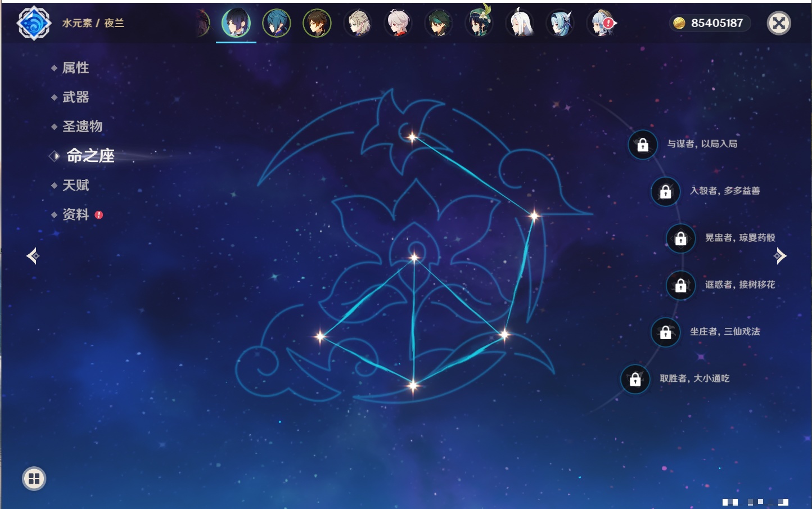Image resolution: width=812 pixels, height=509 pixels.
Task: Go to the previous character with the left arrow
Action: [33, 256]
